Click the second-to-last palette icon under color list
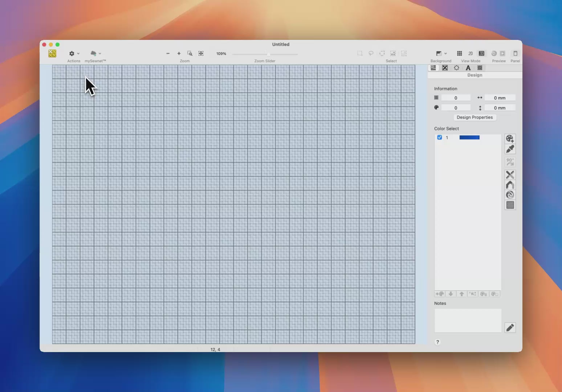 coord(484,294)
